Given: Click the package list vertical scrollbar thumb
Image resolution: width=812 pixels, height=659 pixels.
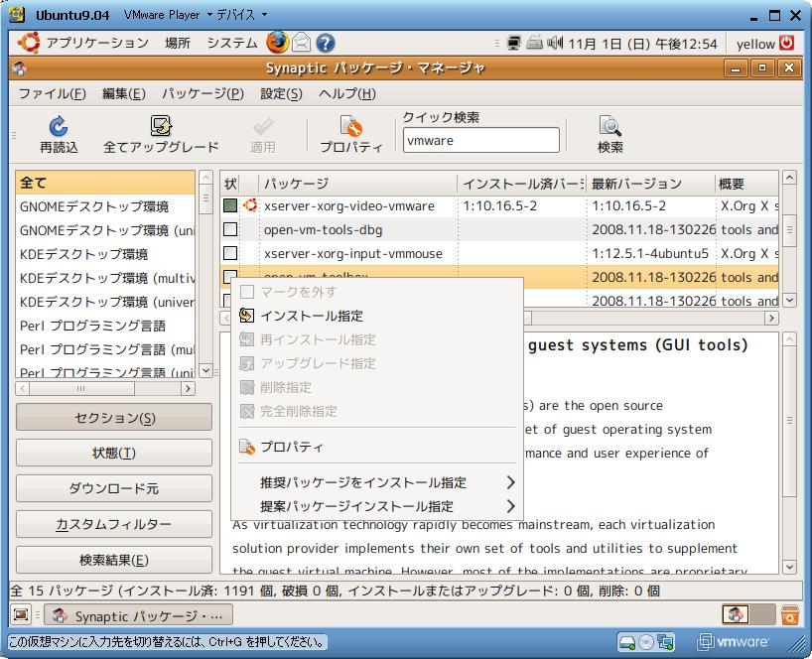Looking at the screenshot, I should coord(789,229).
